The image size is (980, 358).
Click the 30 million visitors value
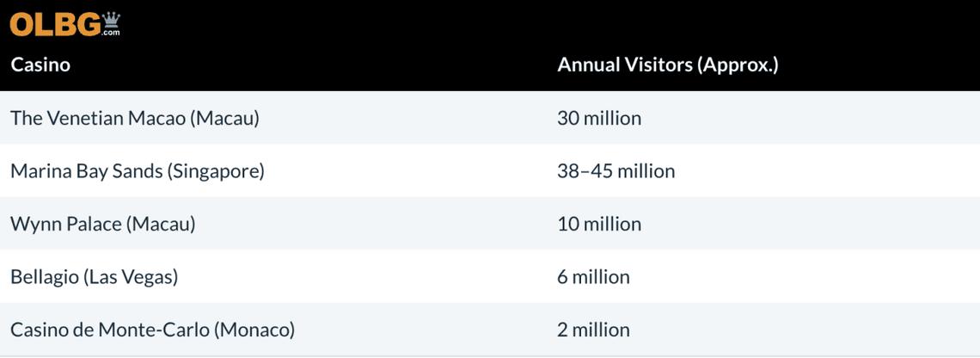(x=599, y=118)
